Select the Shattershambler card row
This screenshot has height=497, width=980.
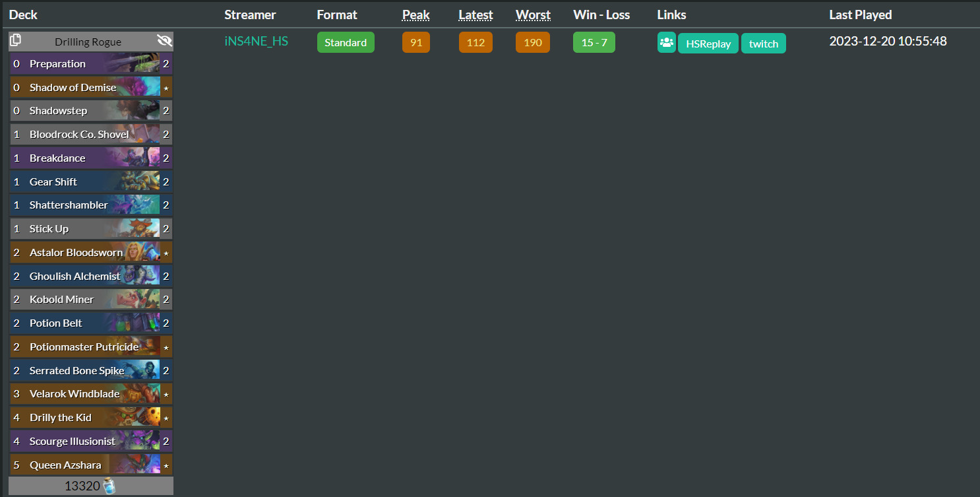91,205
